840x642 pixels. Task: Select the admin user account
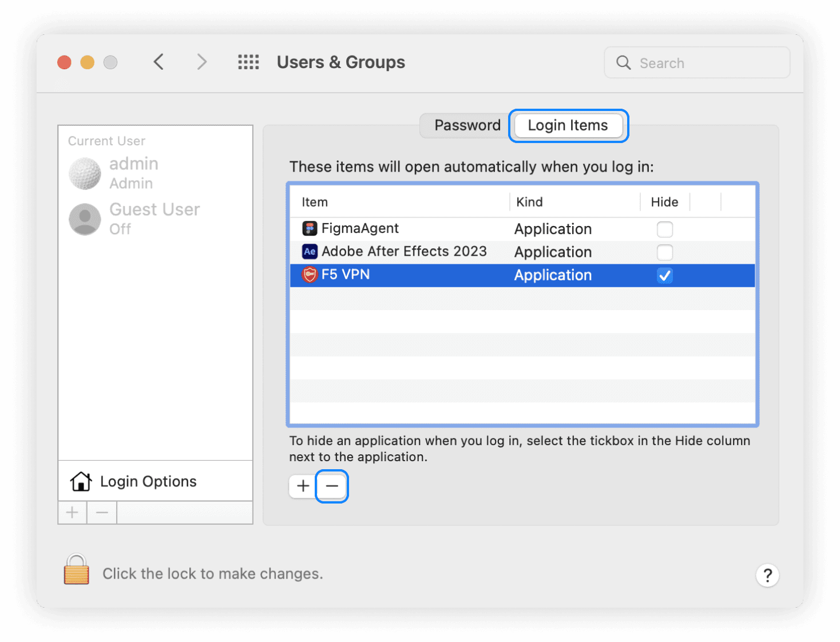click(x=133, y=173)
